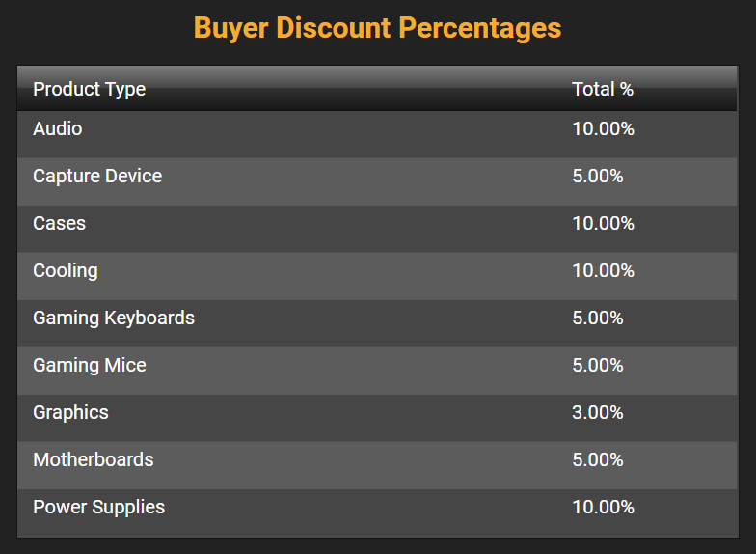Click Gaming Keyboards' 5.00% value
The image size is (756, 554).
pos(598,318)
